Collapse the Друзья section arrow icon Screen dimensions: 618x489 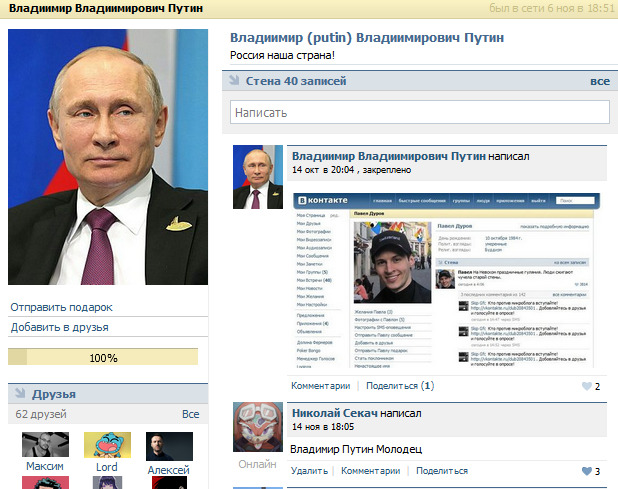20,393
